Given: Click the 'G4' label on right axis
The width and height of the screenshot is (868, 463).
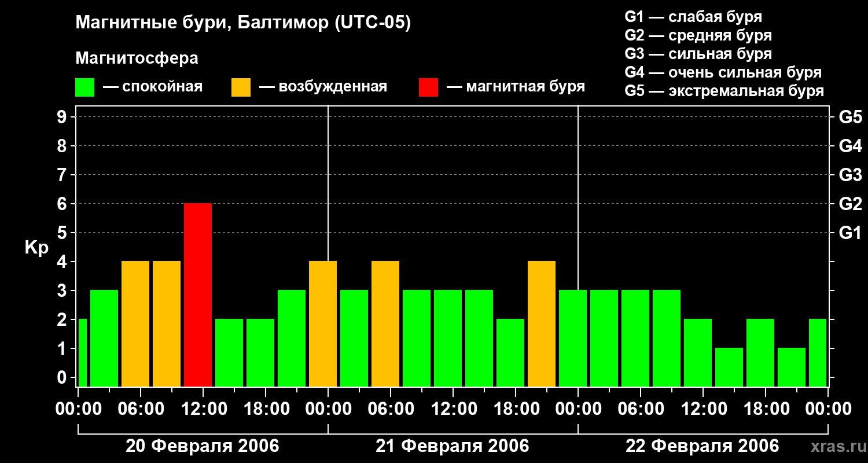Looking at the screenshot, I should (850, 146).
